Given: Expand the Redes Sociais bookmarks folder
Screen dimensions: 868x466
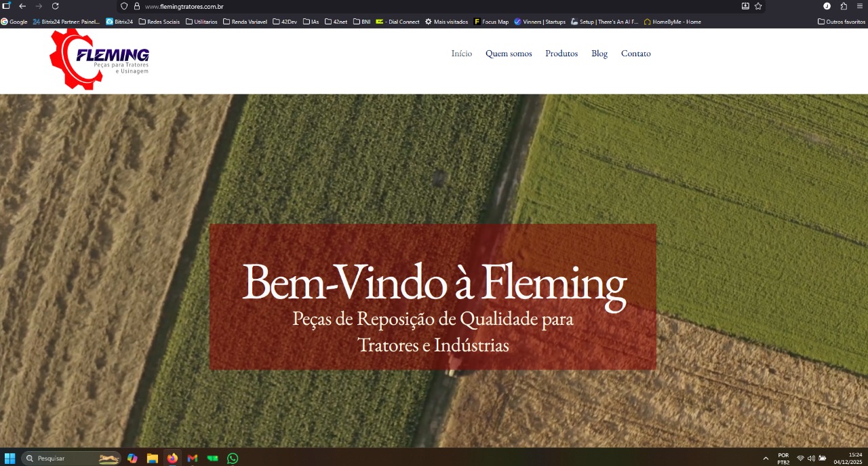Looking at the screenshot, I should (159, 22).
